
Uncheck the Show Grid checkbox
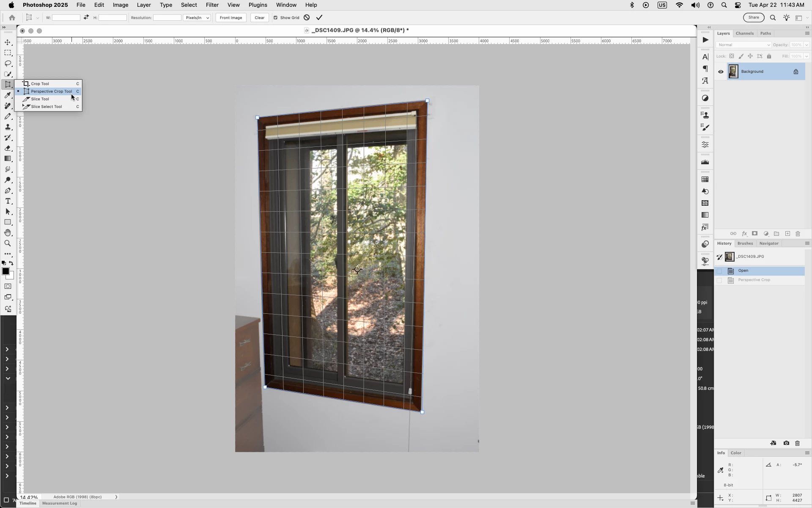pyautogui.click(x=276, y=18)
